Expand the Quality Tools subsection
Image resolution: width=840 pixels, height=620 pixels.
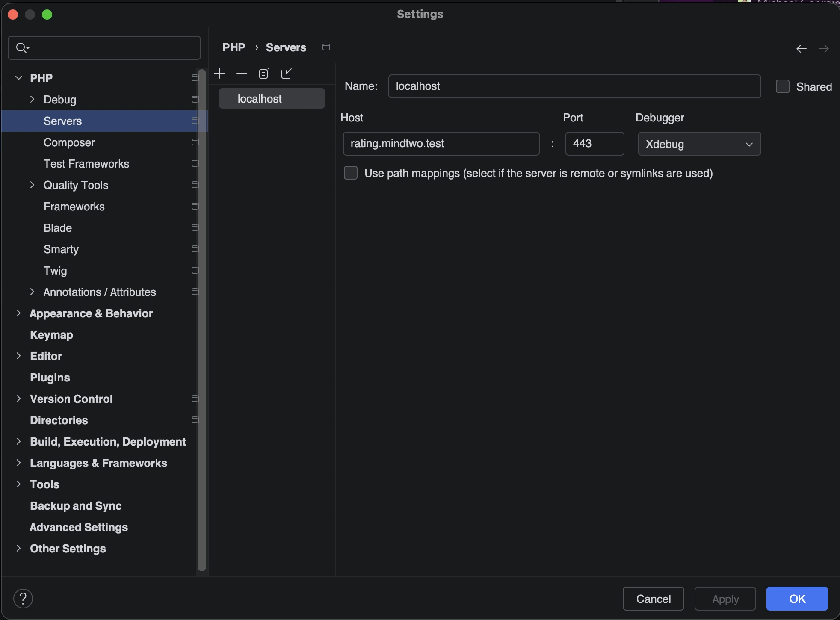pyautogui.click(x=32, y=185)
